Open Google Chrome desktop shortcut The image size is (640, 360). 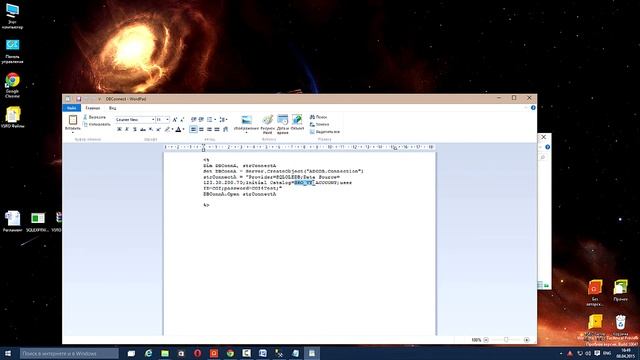click(x=12, y=85)
